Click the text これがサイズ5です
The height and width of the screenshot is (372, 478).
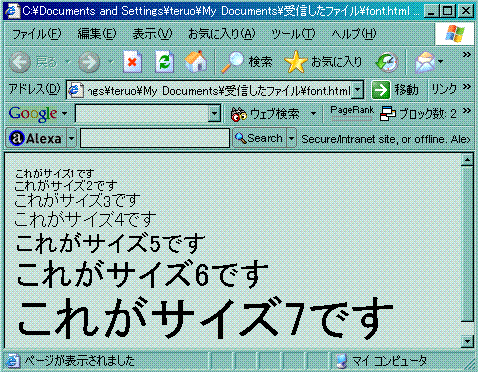pos(110,243)
